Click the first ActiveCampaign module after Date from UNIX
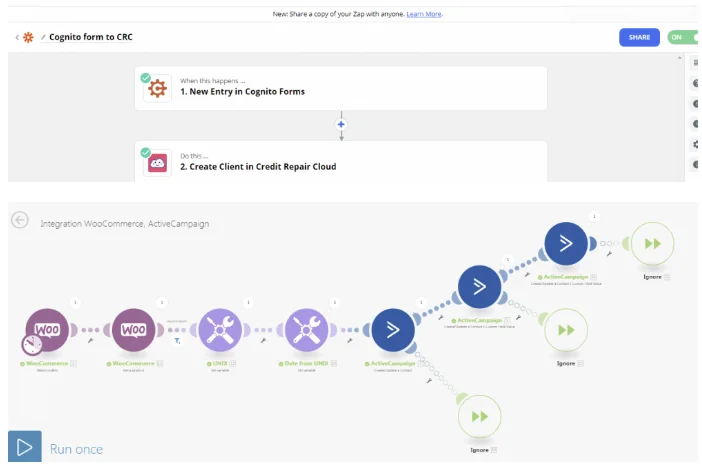 [x=392, y=329]
